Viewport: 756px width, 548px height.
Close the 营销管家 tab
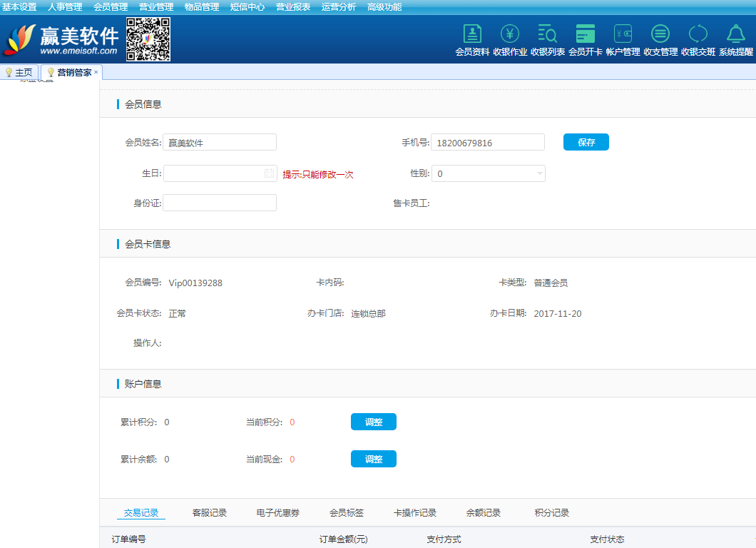coord(96,72)
